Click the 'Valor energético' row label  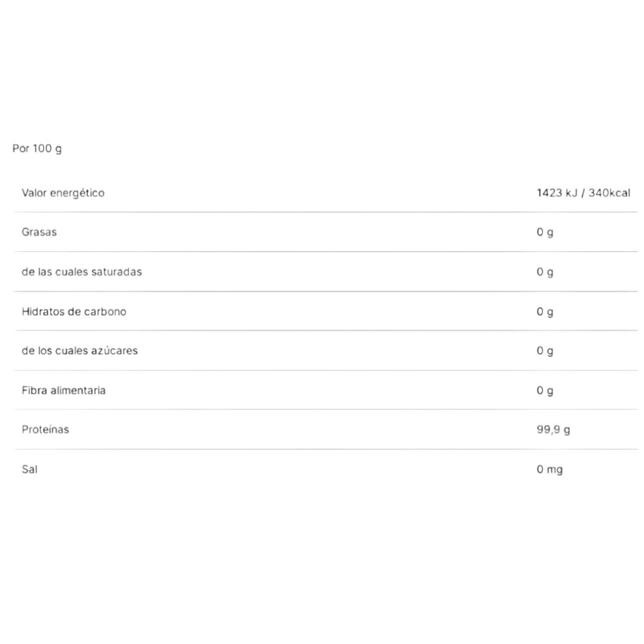63,193
